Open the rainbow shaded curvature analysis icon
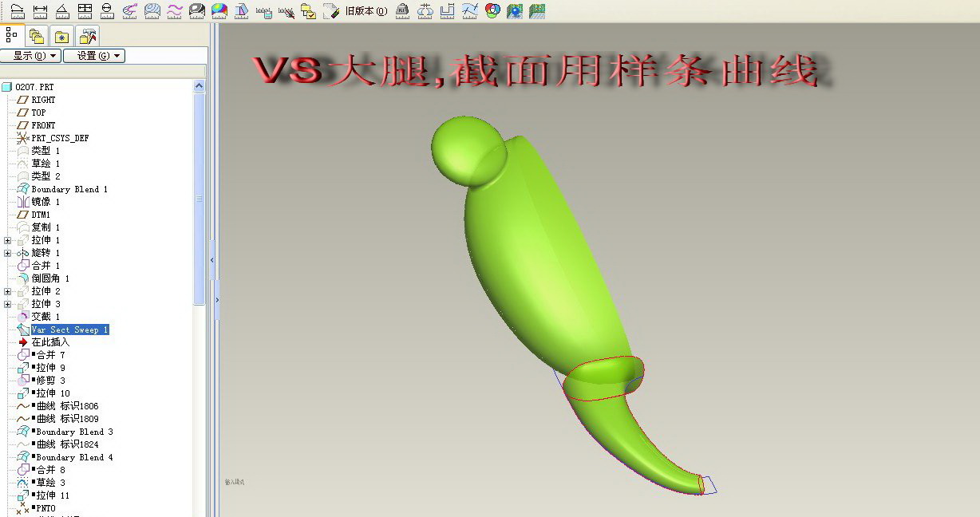This screenshot has width=980, height=517. 219,11
